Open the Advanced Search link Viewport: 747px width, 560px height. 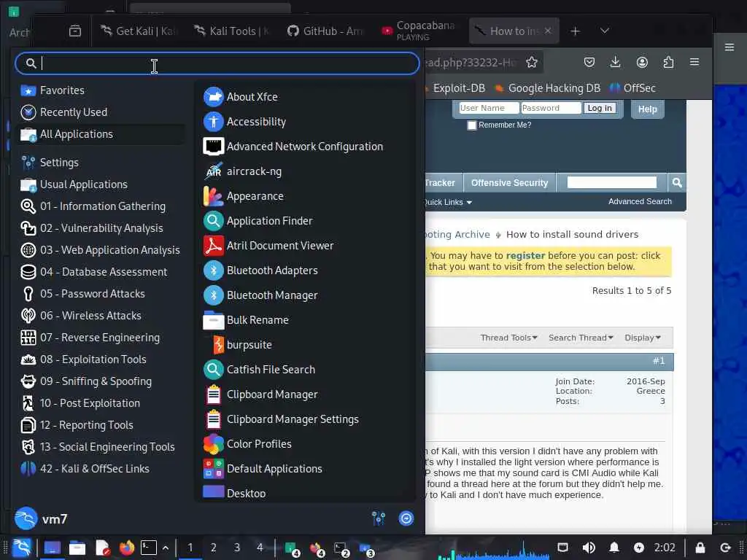(x=640, y=201)
